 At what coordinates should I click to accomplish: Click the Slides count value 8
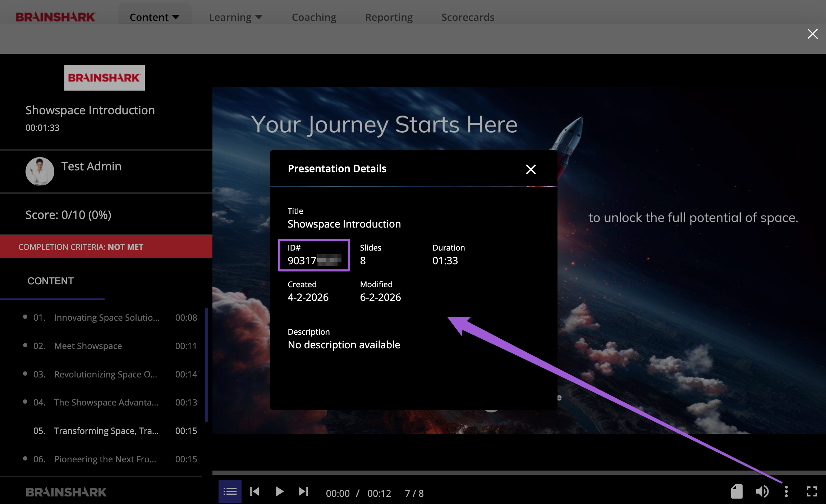[363, 261]
